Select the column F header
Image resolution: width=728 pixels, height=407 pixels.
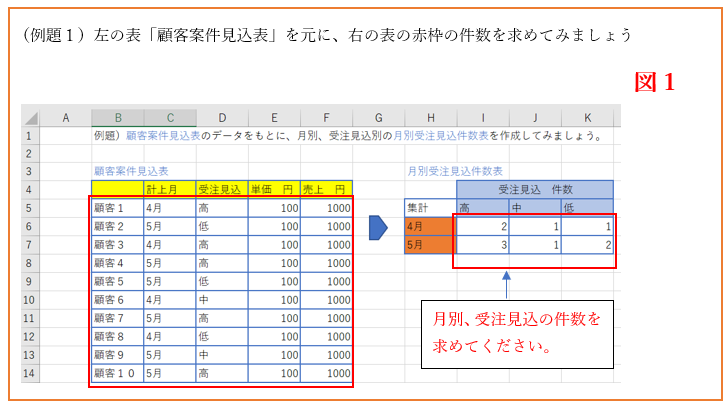(x=326, y=118)
